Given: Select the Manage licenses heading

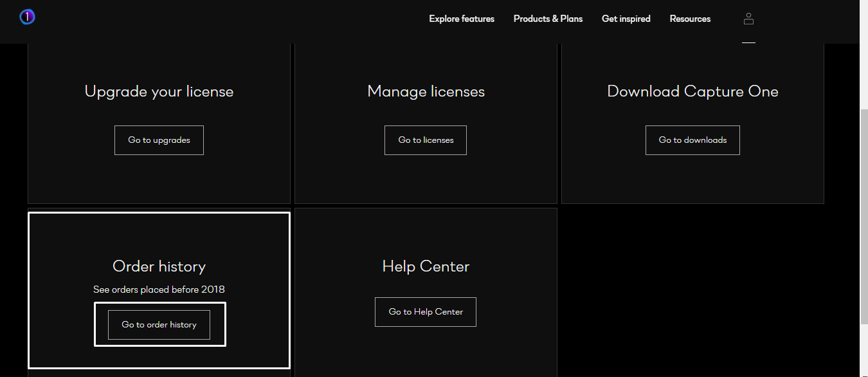Looking at the screenshot, I should pyautogui.click(x=426, y=91).
